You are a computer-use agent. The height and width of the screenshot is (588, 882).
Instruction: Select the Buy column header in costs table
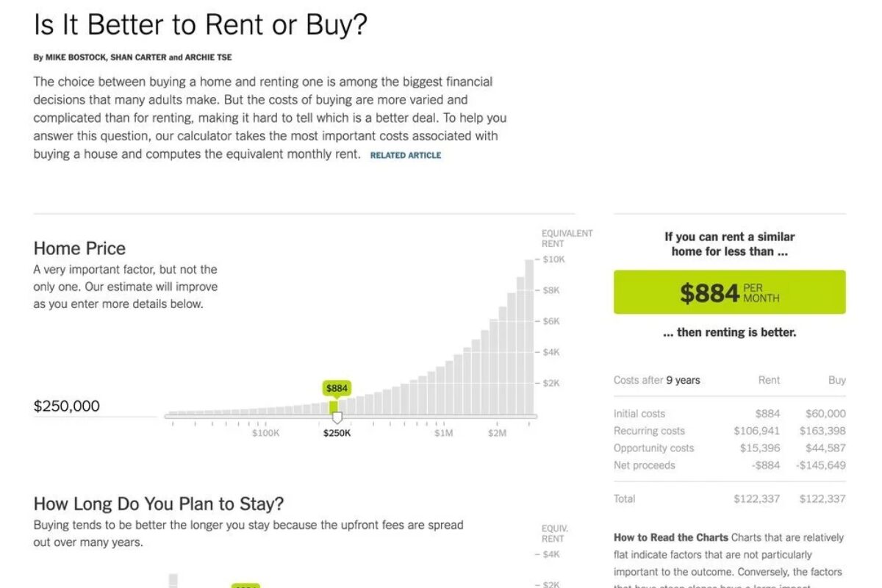point(836,380)
